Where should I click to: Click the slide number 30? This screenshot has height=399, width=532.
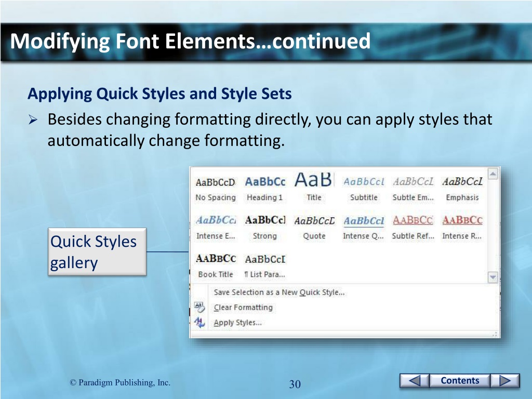point(295,384)
